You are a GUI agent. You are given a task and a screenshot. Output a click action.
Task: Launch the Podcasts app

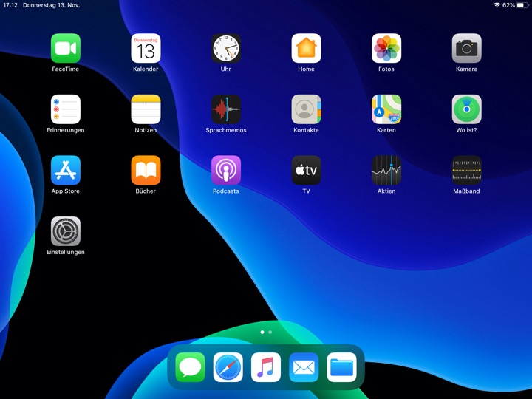(x=226, y=171)
